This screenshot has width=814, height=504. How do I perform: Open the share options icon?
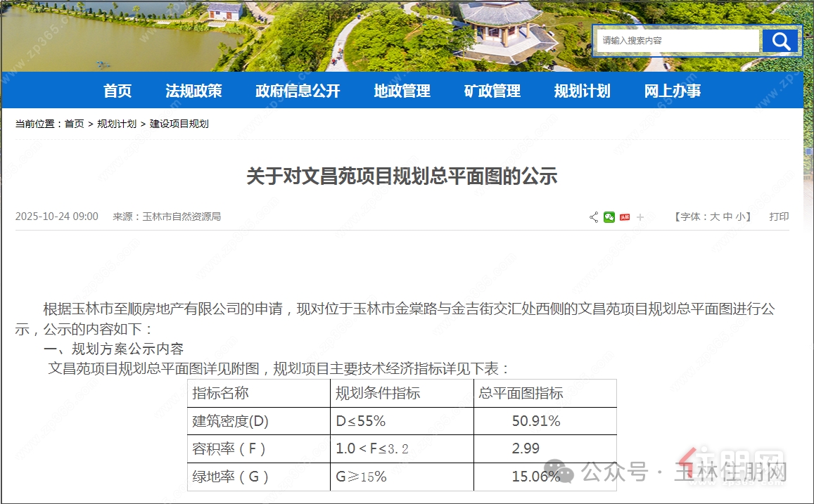tap(593, 217)
